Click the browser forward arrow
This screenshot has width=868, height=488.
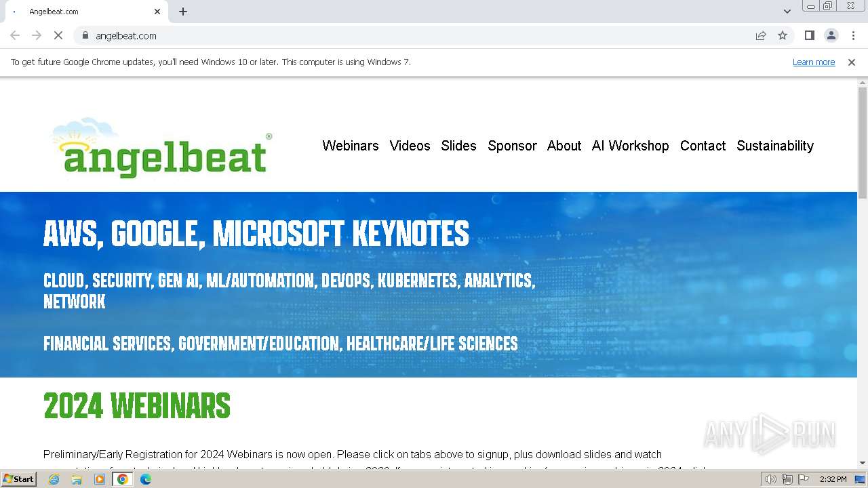(37, 35)
